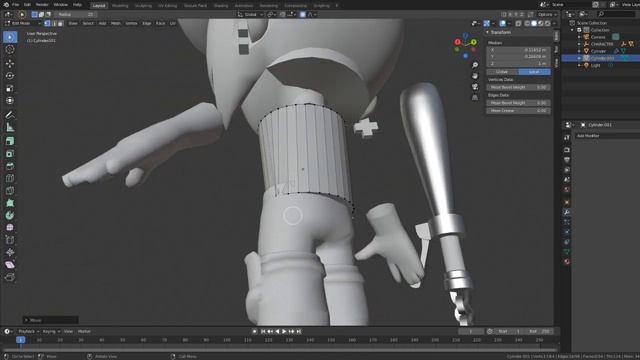Image resolution: width=640 pixels, height=360 pixels.
Task: Select the Loop Cut tool
Action: pos(10,178)
